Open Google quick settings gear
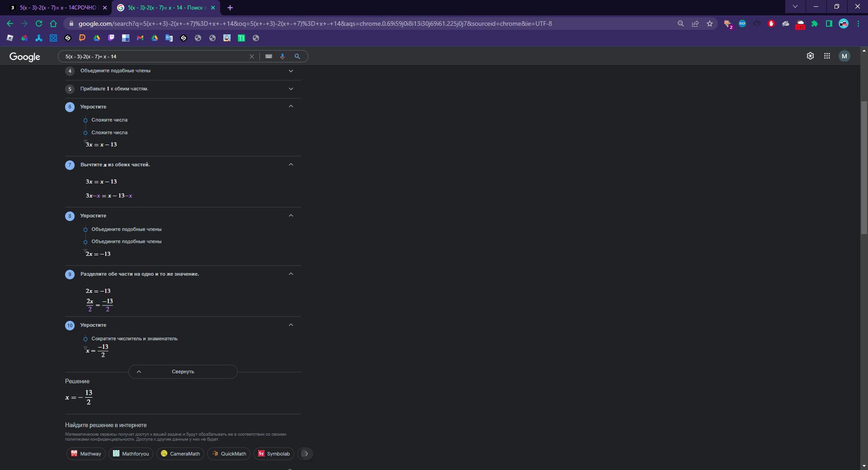Viewport: 868px width, 470px height. 810,56
